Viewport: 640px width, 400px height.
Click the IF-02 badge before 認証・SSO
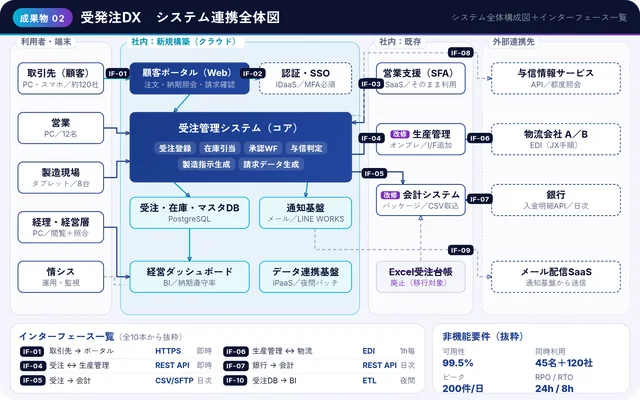click(252, 73)
